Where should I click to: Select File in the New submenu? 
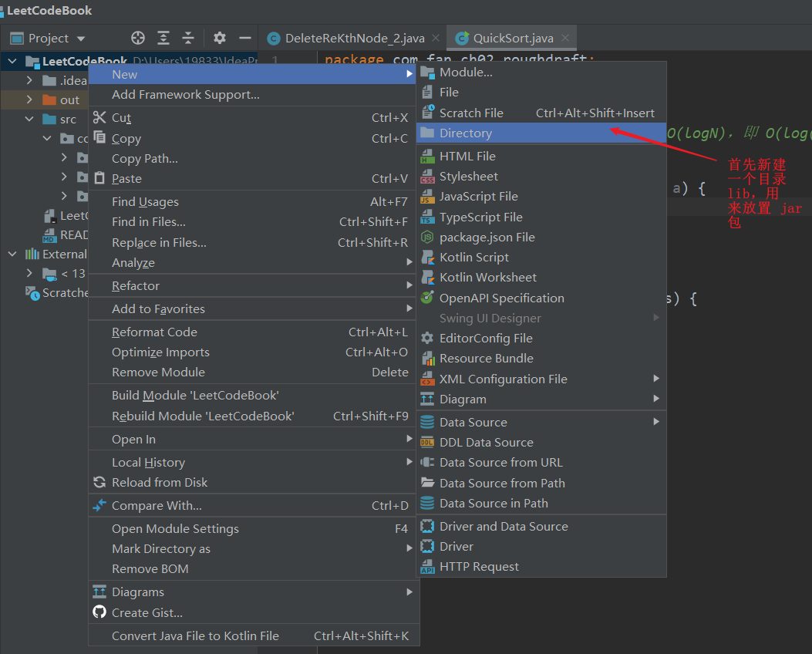(541, 93)
